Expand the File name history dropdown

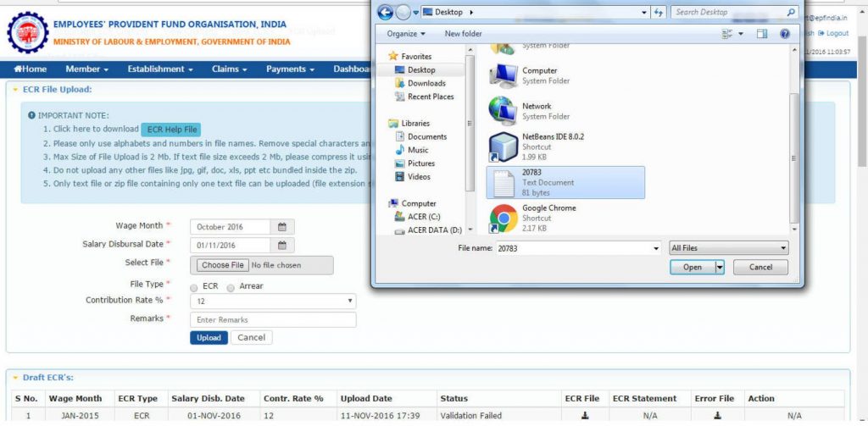[657, 248]
